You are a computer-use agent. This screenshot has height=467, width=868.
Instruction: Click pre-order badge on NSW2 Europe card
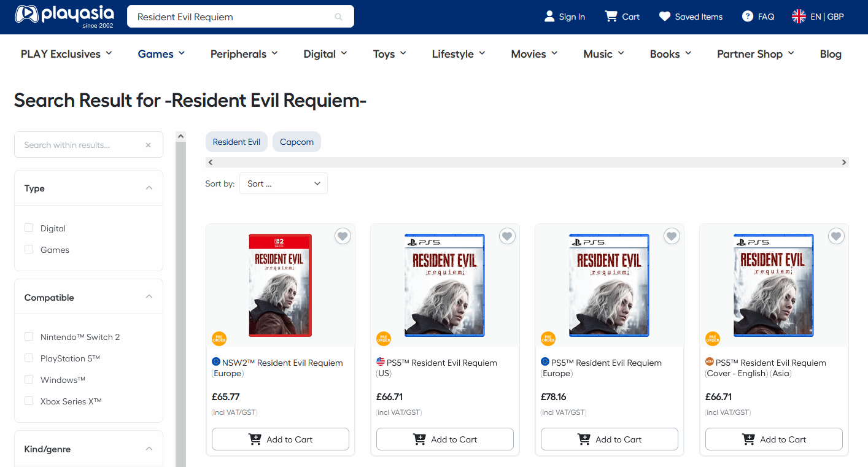point(219,339)
